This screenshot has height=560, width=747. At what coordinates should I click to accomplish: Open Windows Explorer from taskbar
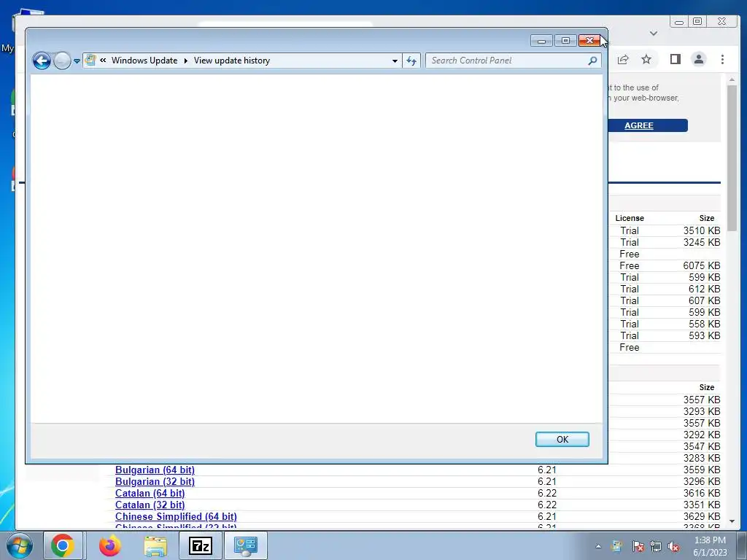click(155, 545)
